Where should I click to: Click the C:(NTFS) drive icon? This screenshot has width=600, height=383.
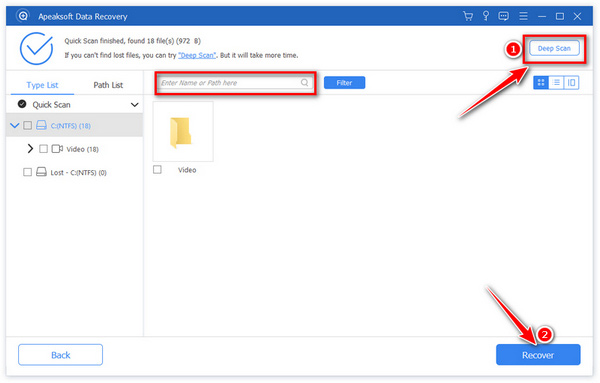(41, 125)
